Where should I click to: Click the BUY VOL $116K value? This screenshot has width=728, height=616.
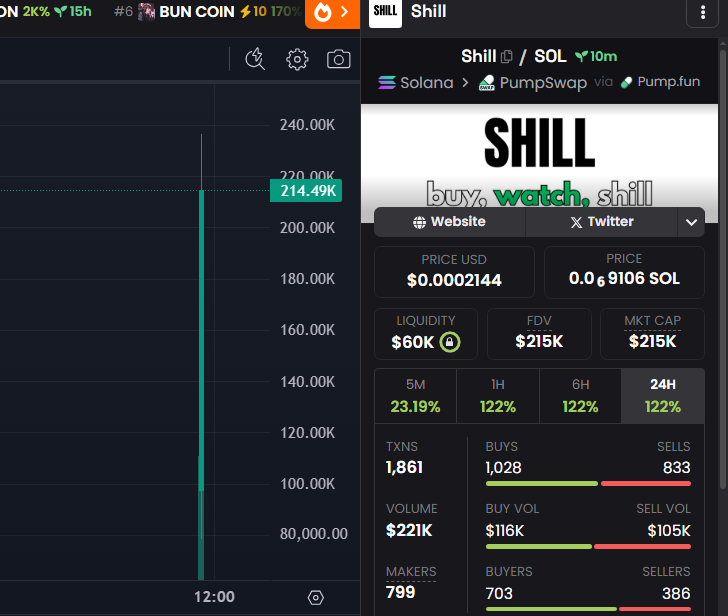pos(505,530)
